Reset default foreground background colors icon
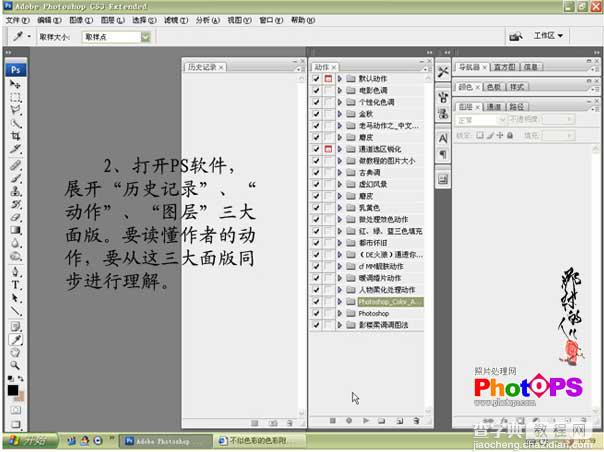604x452 pixels. (11, 379)
